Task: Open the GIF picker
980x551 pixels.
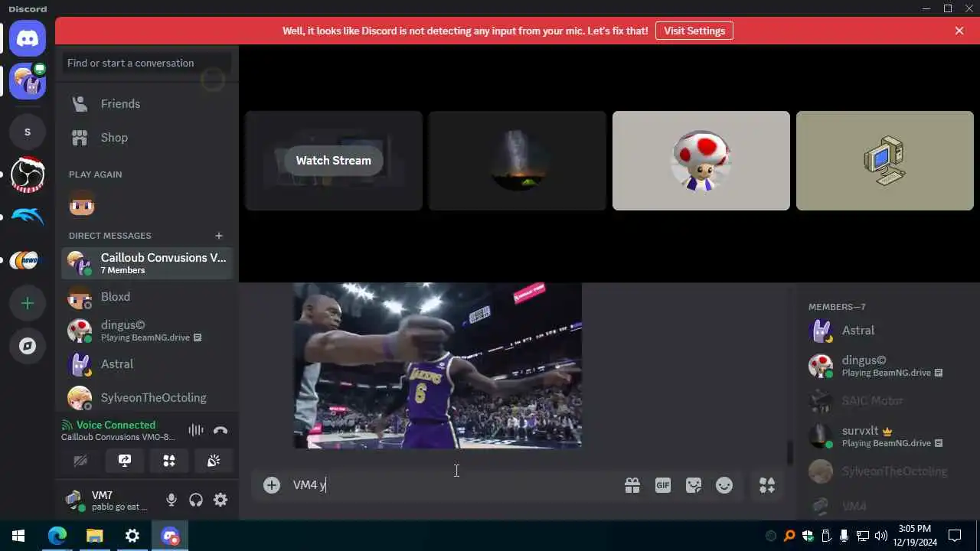Action: point(663,485)
